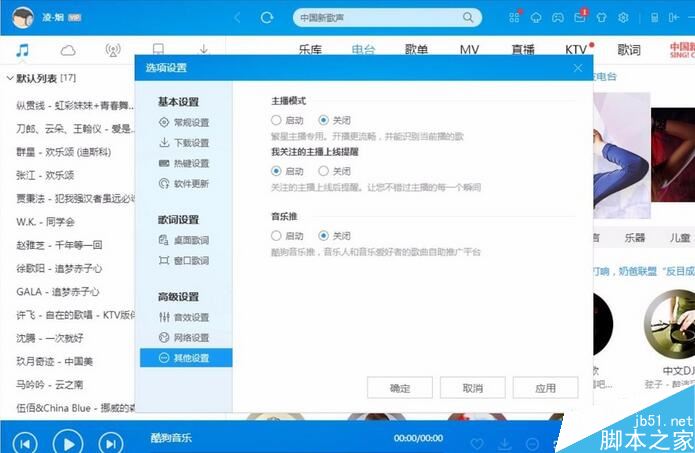This screenshot has width=695, height=453.
Task: Open 窗口歌词 settings
Action: coord(184,261)
